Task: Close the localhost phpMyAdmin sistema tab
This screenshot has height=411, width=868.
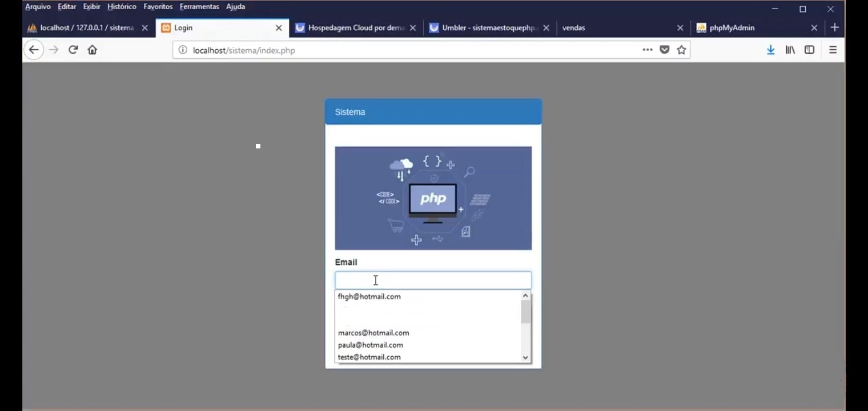Action: [144, 27]
